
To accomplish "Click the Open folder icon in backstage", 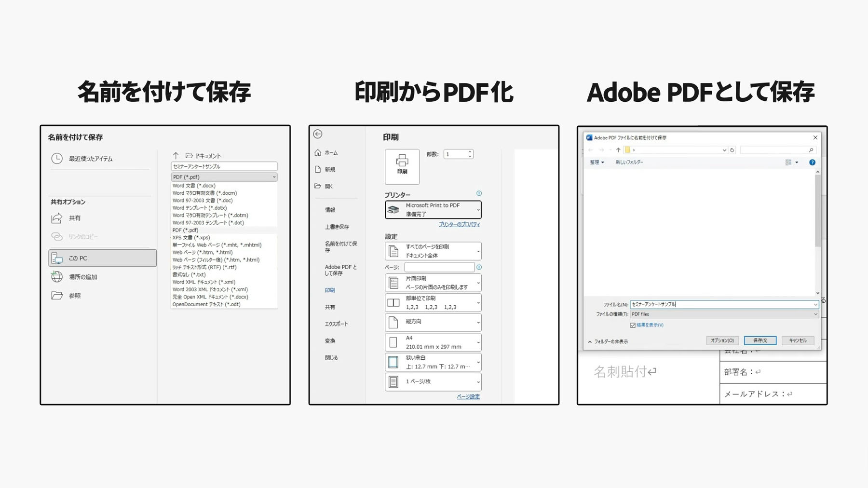I will (318, 186).
